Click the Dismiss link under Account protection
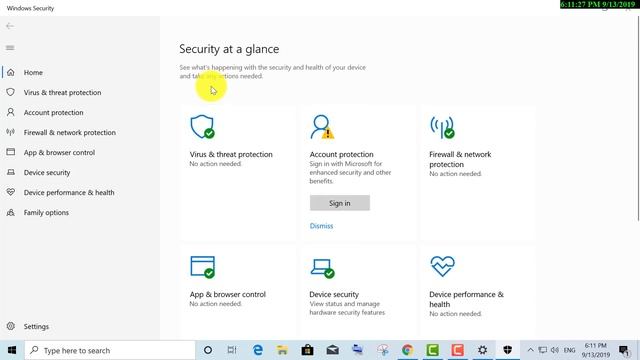640x360 pixels. click(321, 226)
